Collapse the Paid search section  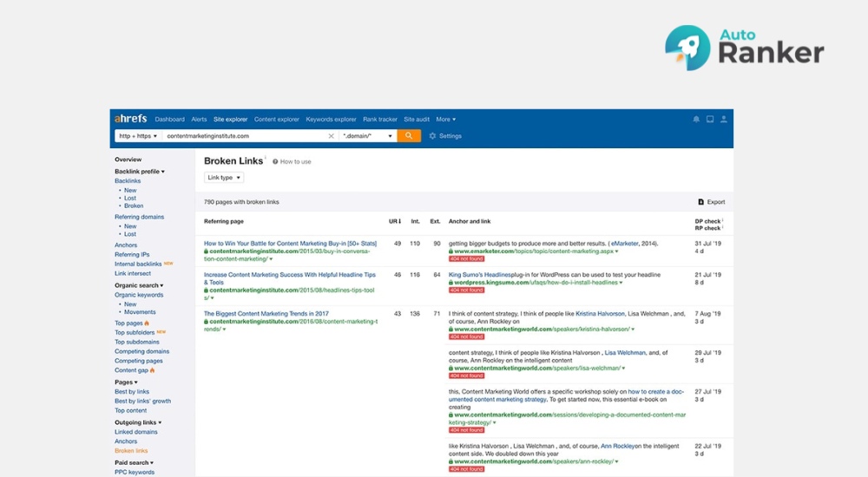coord(134,462)
